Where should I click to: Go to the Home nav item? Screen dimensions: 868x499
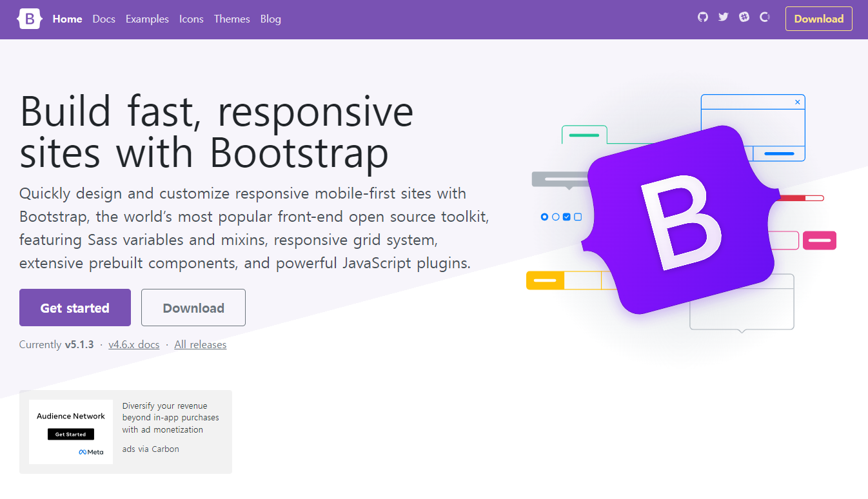68,19
